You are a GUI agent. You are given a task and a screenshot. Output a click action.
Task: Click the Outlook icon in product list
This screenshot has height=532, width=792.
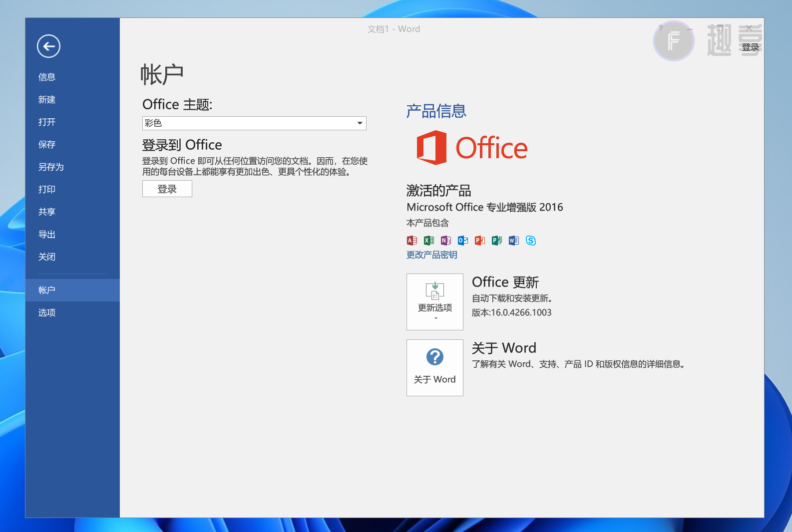[x=463, y=241]
